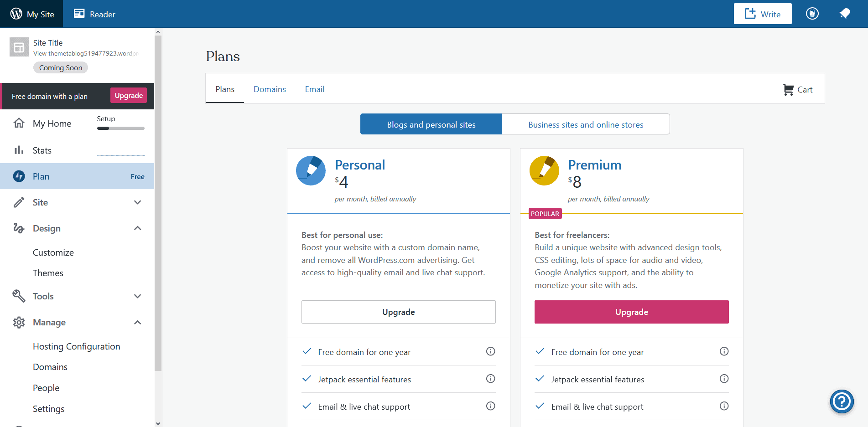Open Stats from the sidebar
The width and height of the screenshot is (868, 427).
tap(42, 150)
